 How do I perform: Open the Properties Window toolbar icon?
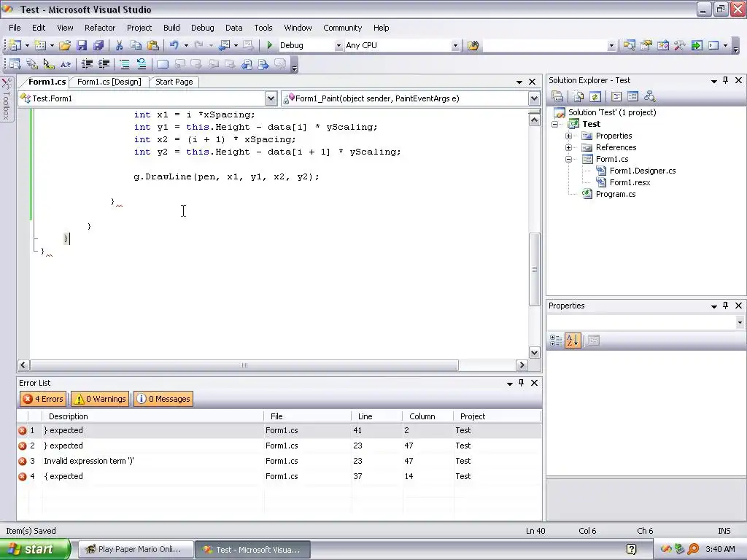click(x=646, y=45)
